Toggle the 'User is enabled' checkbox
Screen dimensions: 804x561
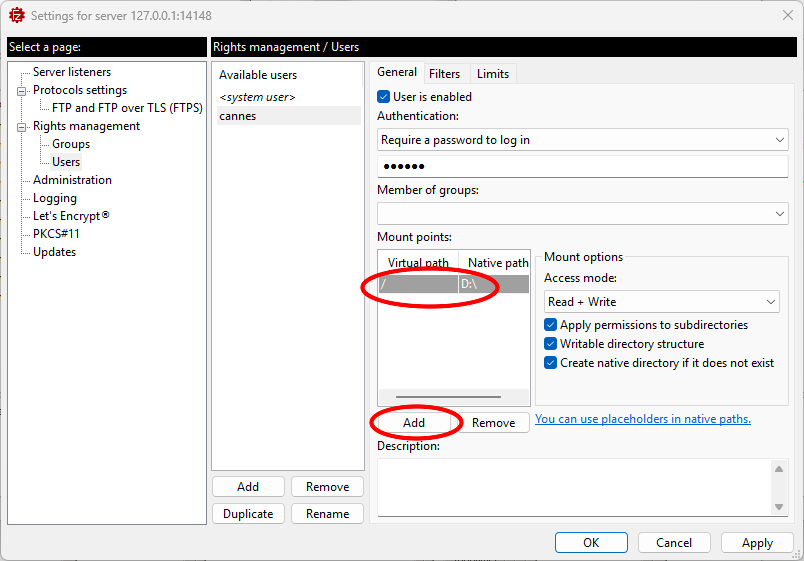click(x=384, y=97)
